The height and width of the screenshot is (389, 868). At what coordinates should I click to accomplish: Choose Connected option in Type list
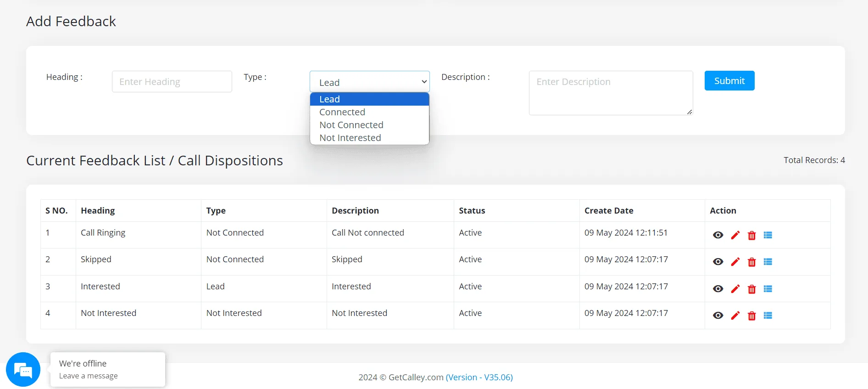369,112
